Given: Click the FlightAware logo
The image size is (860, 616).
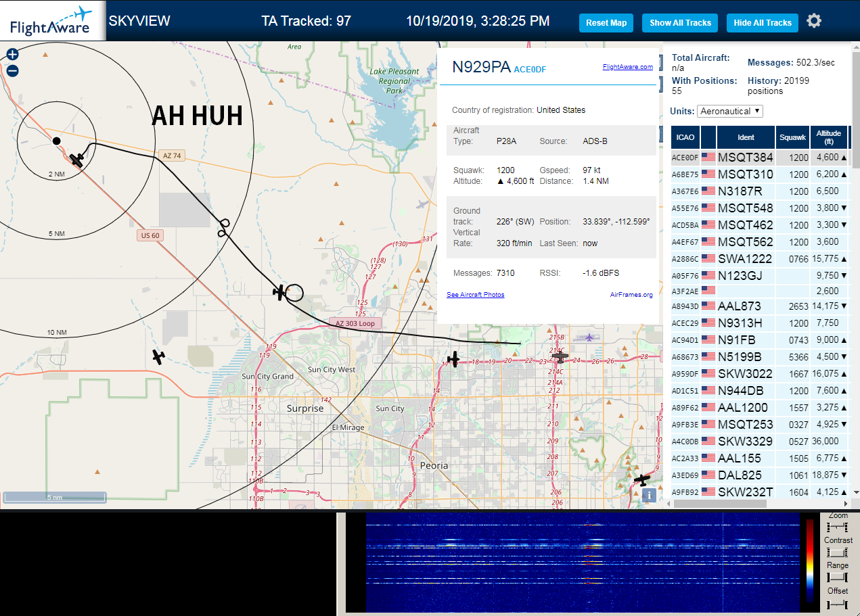Looking at the screenshot, I should (51, 21).
